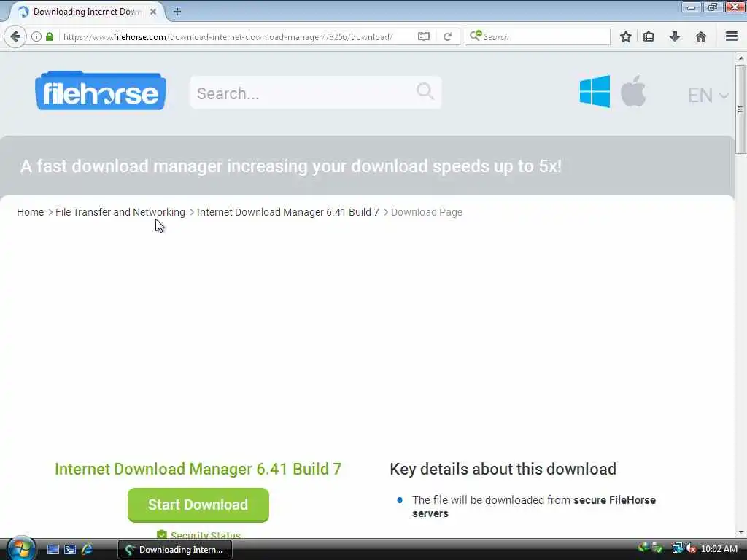747x560 pixels.
Task: Click the scrollbar down arrow
Action: pos(740,532)
